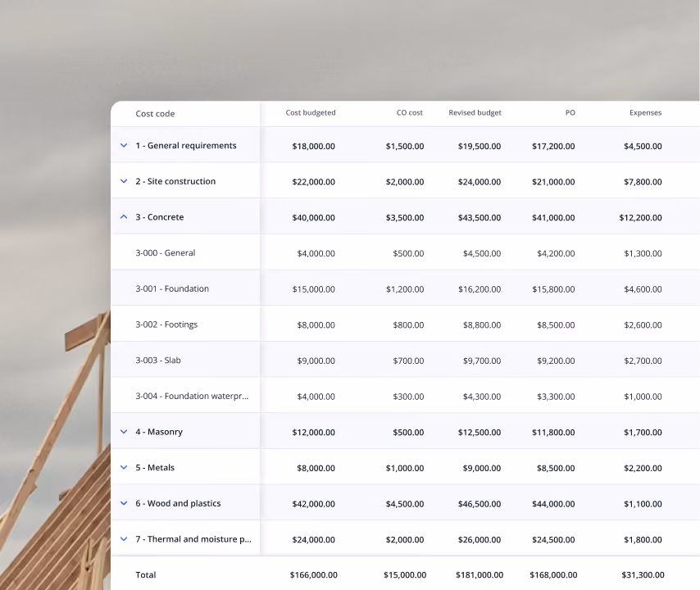Click Foundation revised budget $16,200.00
This screenshot has width=700, height=590.
[x=480, y=289]
